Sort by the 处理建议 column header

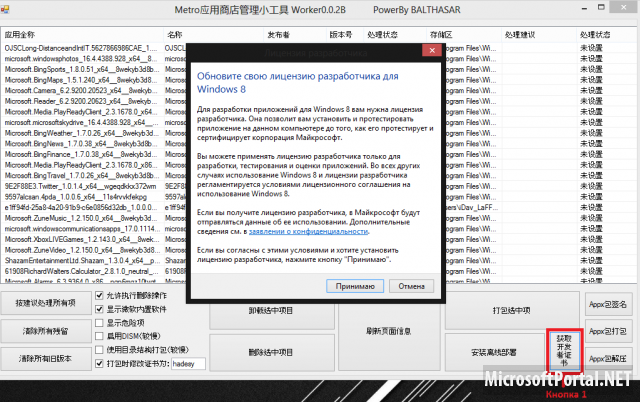pyautogui.click(x=538, y=35)
